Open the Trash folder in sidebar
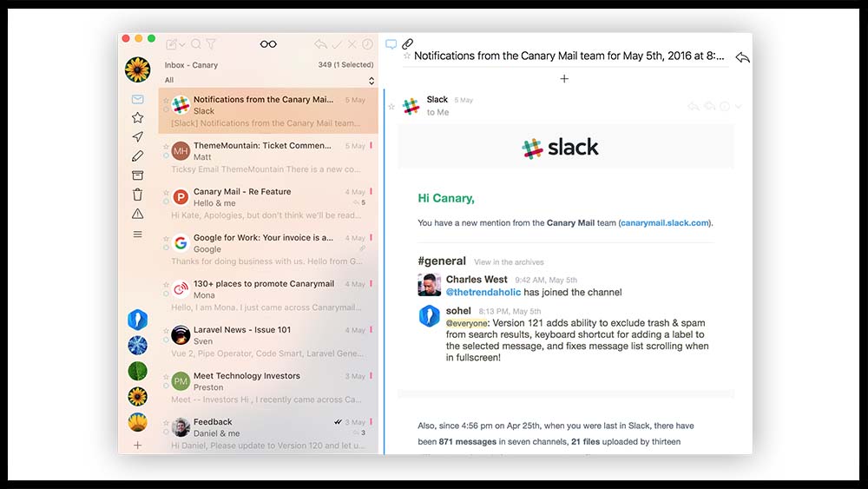868x489 pixels. (x=137, y=195)
